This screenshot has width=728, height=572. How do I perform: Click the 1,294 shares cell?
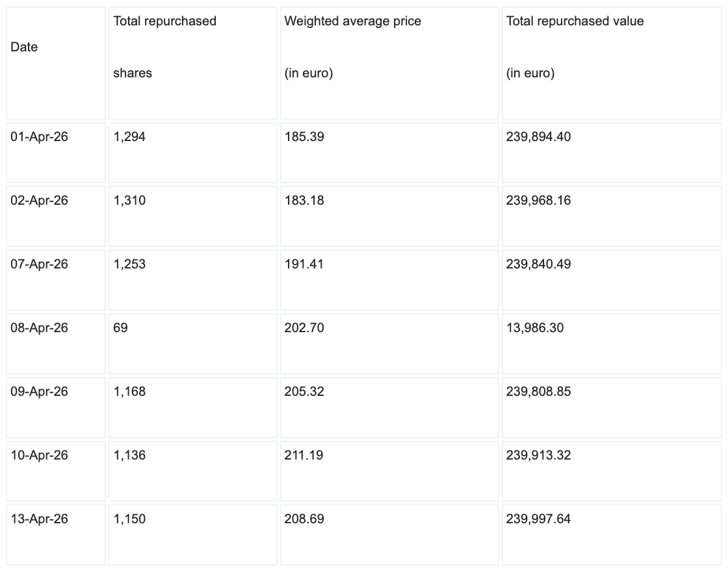coord(192,153)
